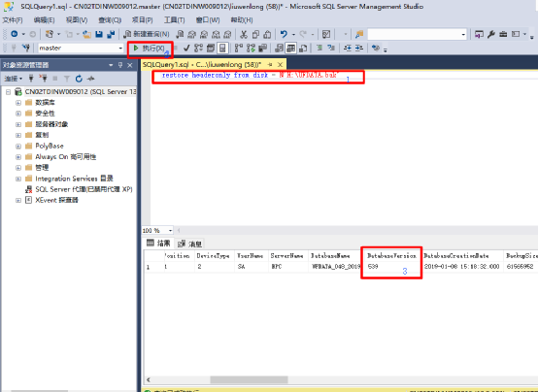Open the empty Find combo box

[x=418, y=34]
